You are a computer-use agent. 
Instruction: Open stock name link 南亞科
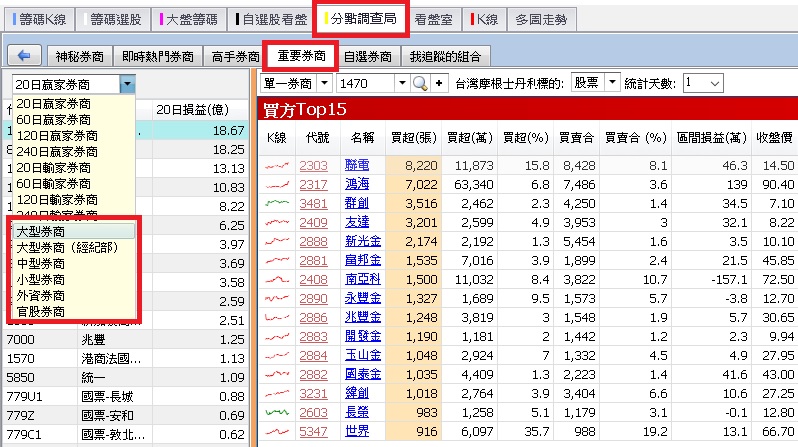click(x=362, y=280)
